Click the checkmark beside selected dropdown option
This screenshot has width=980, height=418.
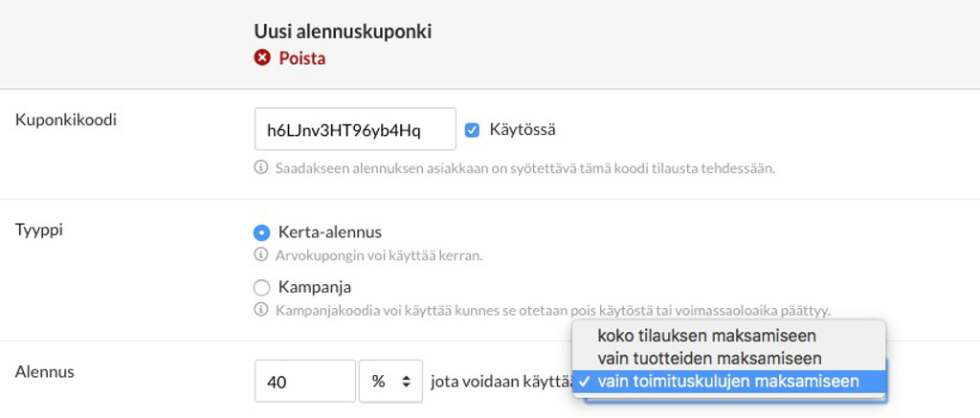click(x=585, y=381)
